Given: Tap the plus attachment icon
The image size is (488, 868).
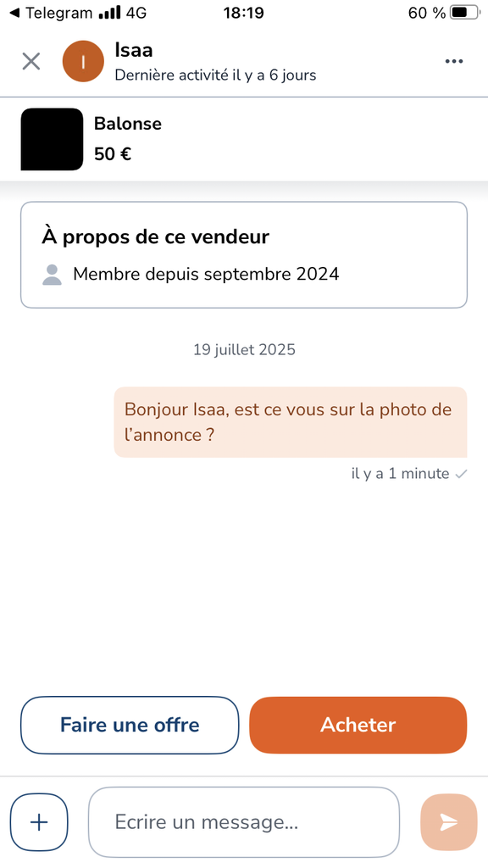Looking at the screenshot, I should 39,822.
